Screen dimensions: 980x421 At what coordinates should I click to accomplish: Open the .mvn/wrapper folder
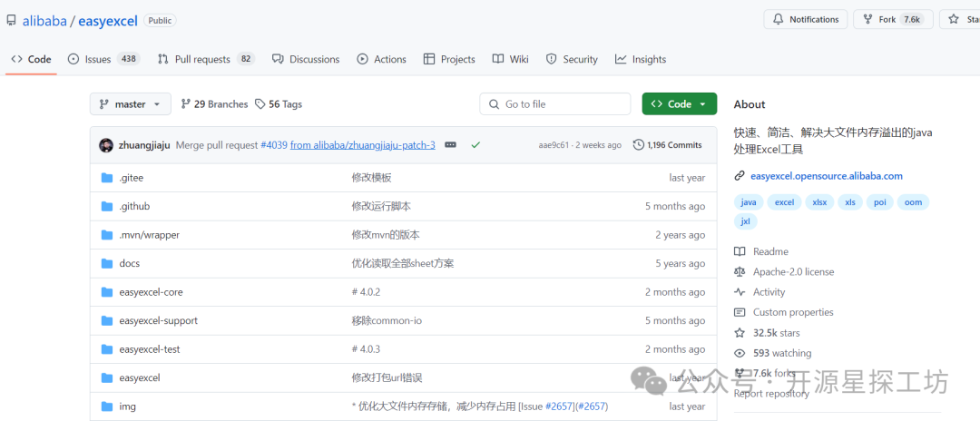click(150, 235)
